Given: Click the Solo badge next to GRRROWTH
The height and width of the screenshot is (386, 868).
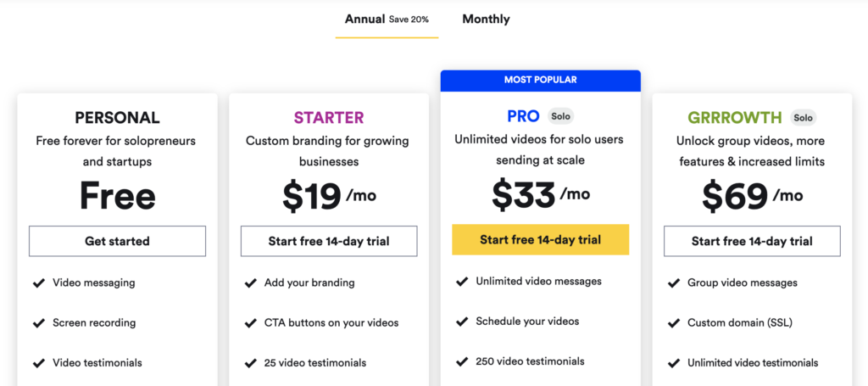Looking at the screenshot, I should 804,117.
